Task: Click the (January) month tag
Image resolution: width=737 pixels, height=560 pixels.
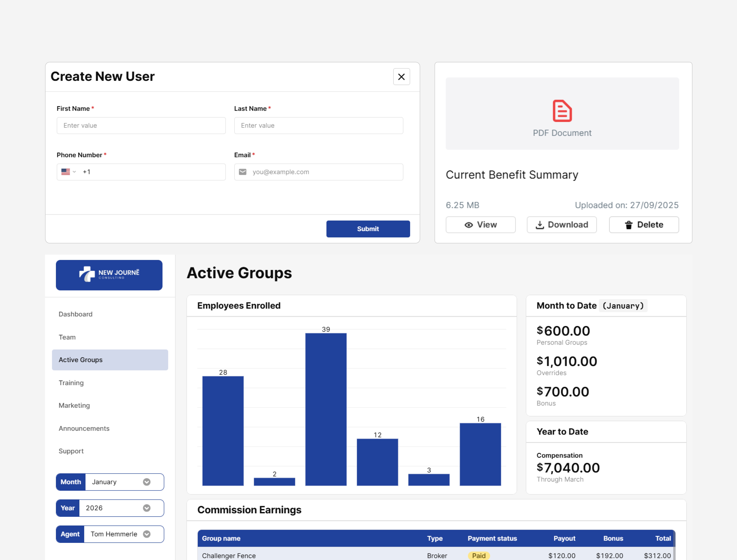Action: [623, 306]
